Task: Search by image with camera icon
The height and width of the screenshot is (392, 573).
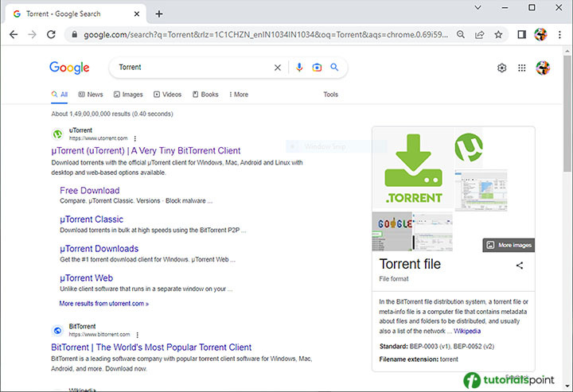Action: coord(317,68)
